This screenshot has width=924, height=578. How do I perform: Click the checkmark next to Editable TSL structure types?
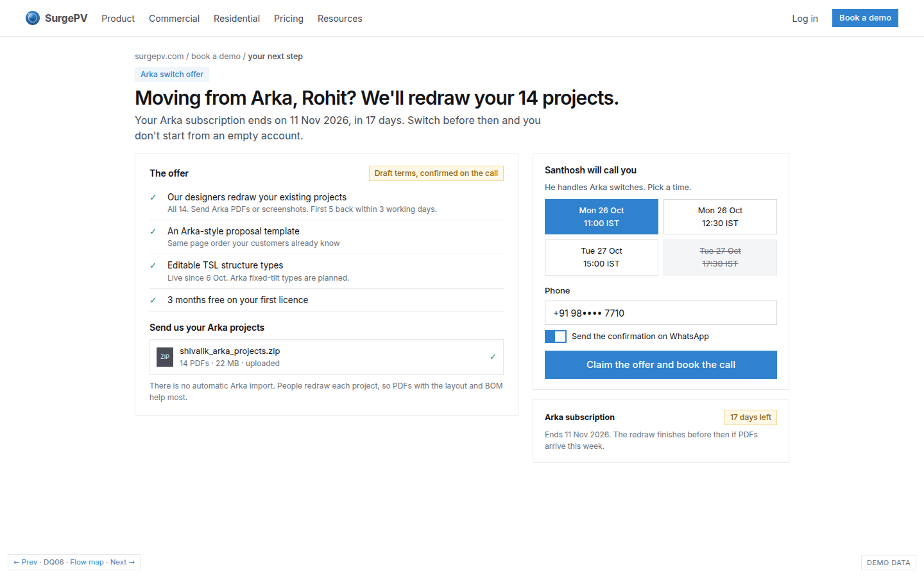[x=153, y=265]
